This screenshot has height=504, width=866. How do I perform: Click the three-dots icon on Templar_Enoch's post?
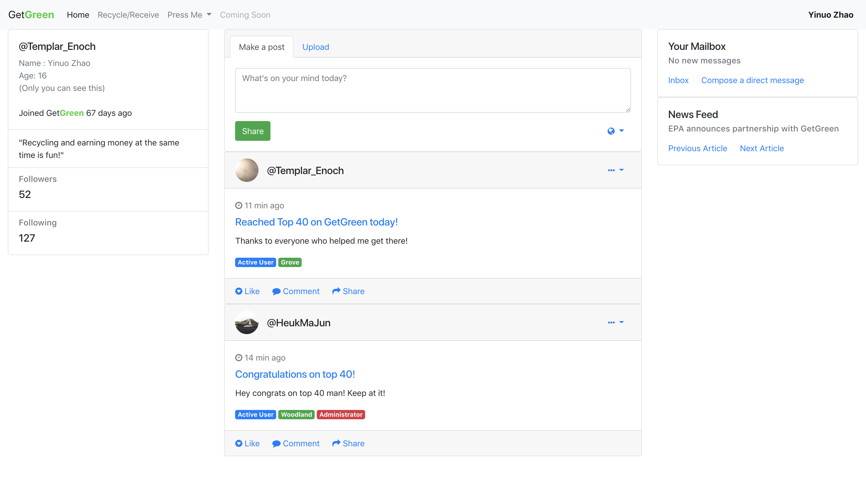coord(611,170)
